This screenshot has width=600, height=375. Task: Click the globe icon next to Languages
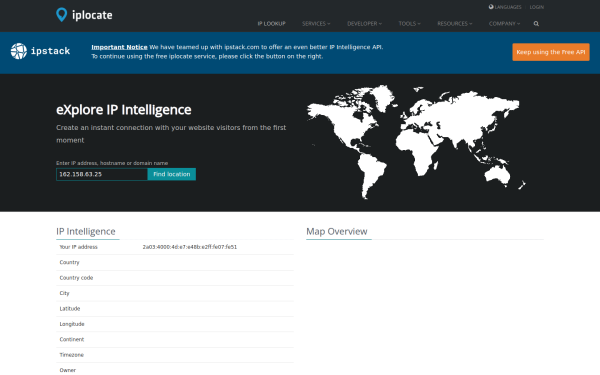point(491,7)
